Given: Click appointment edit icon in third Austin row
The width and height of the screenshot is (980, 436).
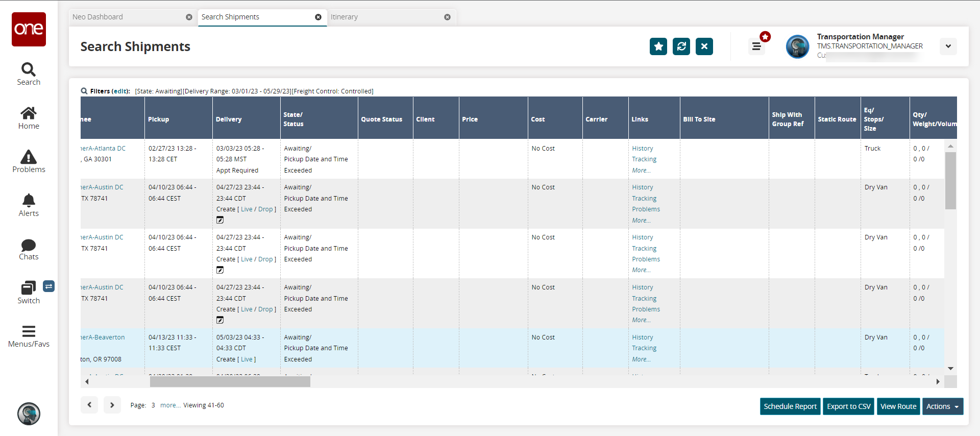Looking at the screenshot, I should click(220, 320).
